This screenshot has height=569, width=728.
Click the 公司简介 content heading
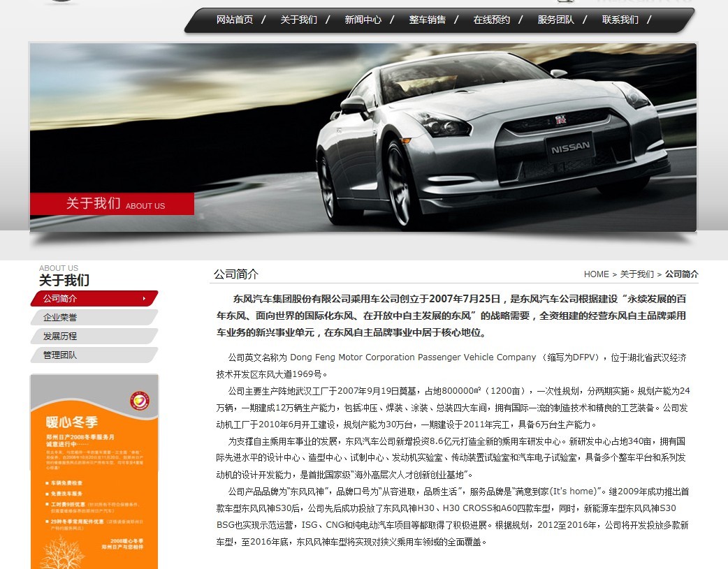click(x=236, y=274)
